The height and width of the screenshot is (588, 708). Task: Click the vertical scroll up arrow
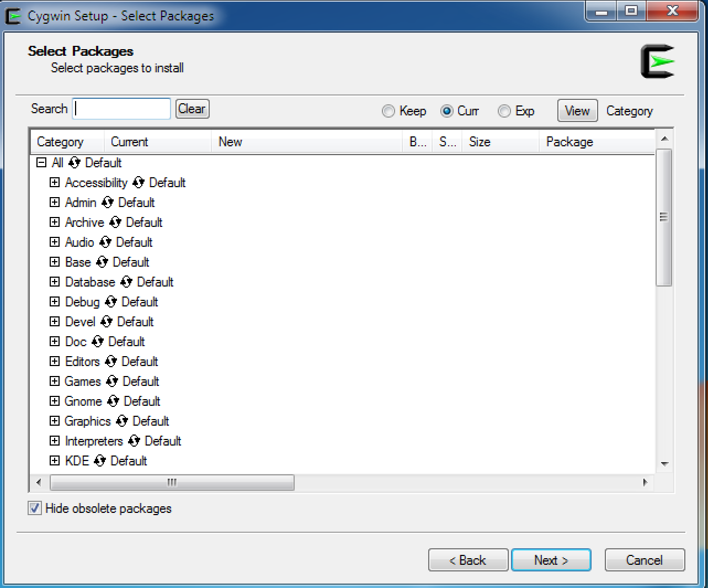click(x=664, y=139)
